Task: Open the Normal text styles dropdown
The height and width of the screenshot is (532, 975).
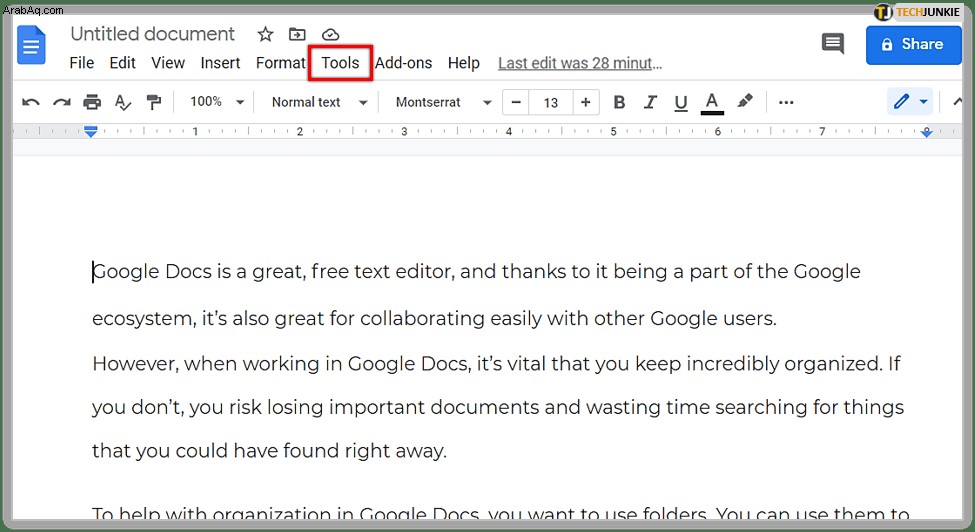Action: tap(319, 102)
